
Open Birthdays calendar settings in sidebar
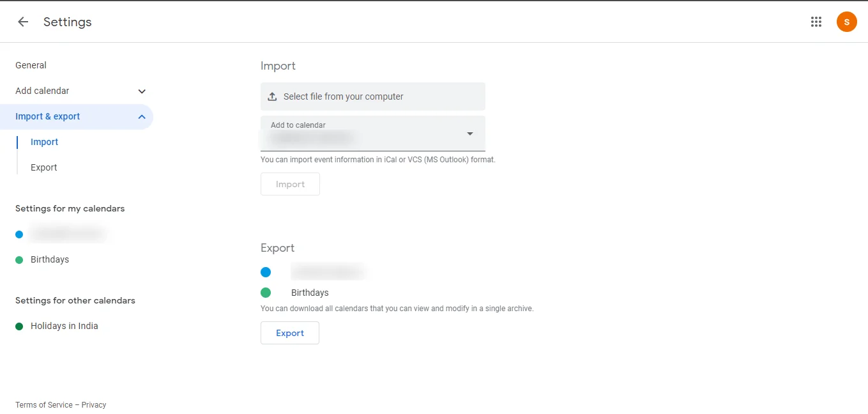(x=50, y=259)
